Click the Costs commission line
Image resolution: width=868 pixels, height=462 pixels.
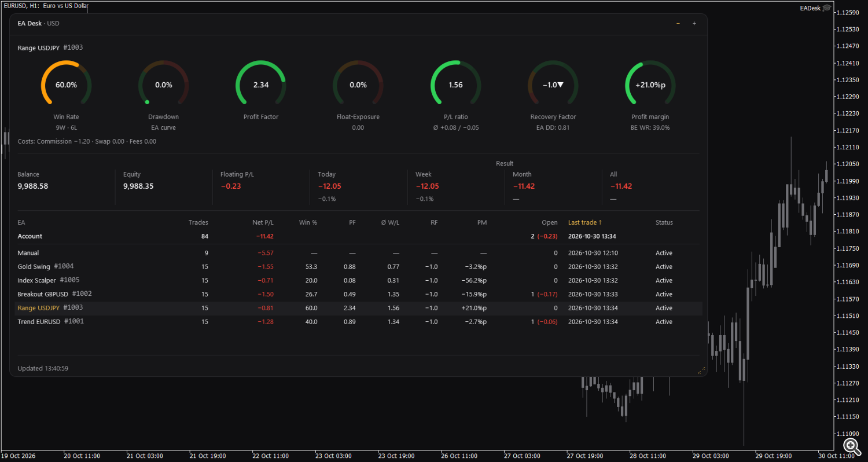[x=87, y=141]
